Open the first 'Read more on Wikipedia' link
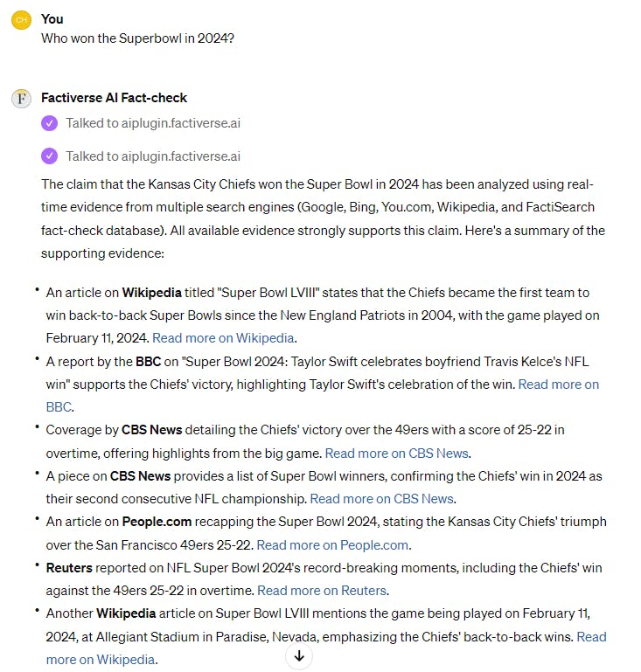Viewport: 641px width, 672px height. pos(223,338)
